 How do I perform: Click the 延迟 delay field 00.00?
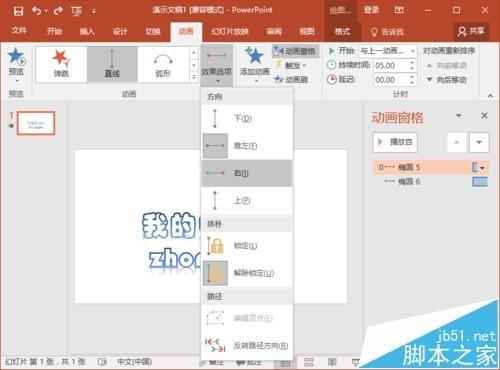coord(390,80)
